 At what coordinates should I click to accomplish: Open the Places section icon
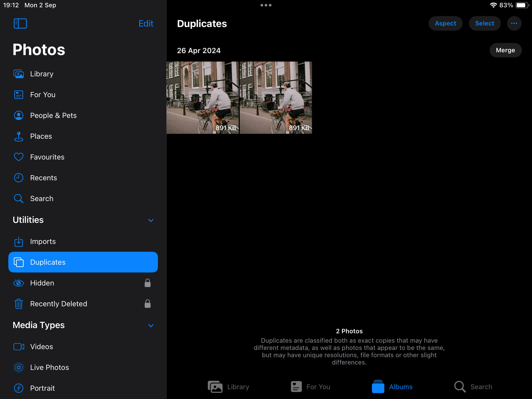pos(19,136)
